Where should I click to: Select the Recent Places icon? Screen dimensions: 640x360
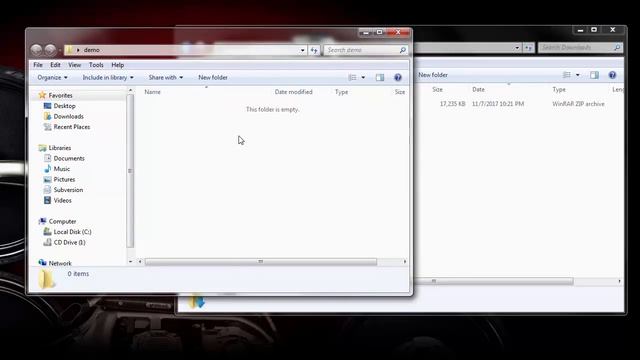[47, 127]
